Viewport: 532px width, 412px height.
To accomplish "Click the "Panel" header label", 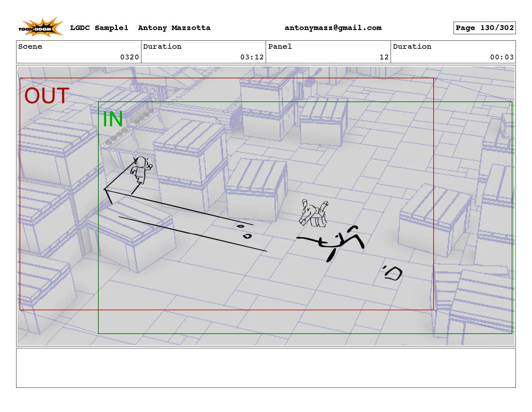I will click(280, 46).
